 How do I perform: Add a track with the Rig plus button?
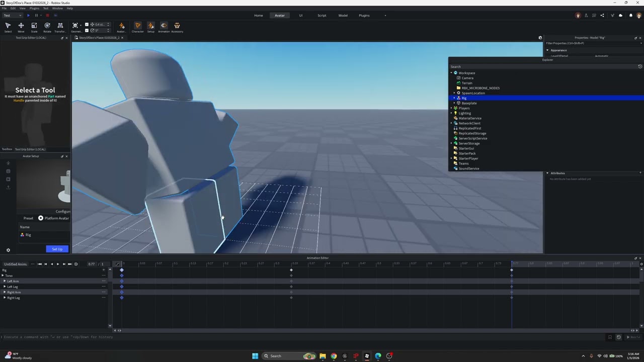click(x=104, y=270)
